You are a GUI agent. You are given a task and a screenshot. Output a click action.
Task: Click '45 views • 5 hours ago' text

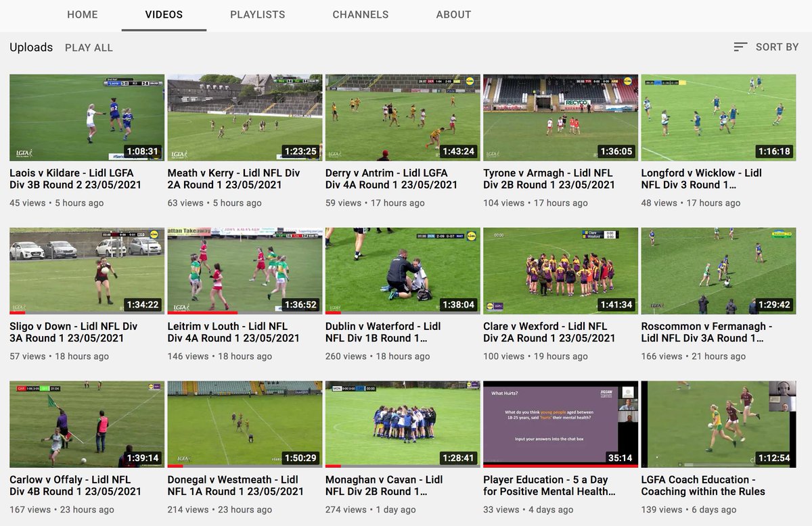(57, 203)
